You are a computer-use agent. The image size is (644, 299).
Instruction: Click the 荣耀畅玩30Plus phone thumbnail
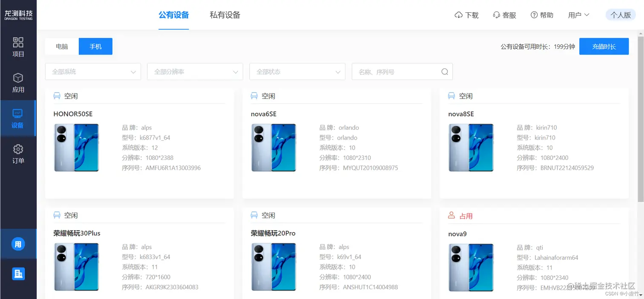[76, 267]
